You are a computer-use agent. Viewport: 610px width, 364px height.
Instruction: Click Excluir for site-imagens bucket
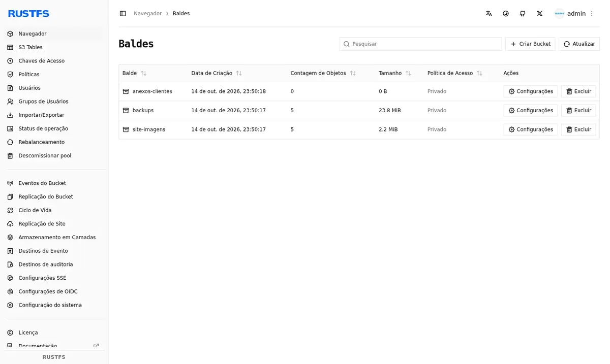click(578, 129)
